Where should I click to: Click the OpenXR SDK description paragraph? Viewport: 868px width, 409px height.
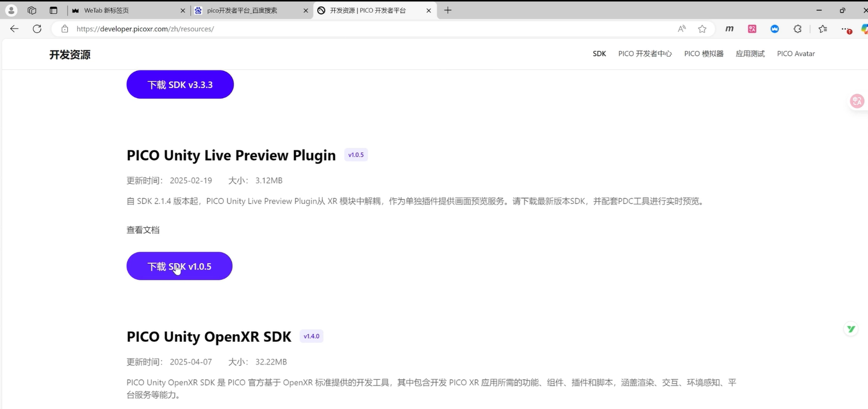click(x=431, y=388)
